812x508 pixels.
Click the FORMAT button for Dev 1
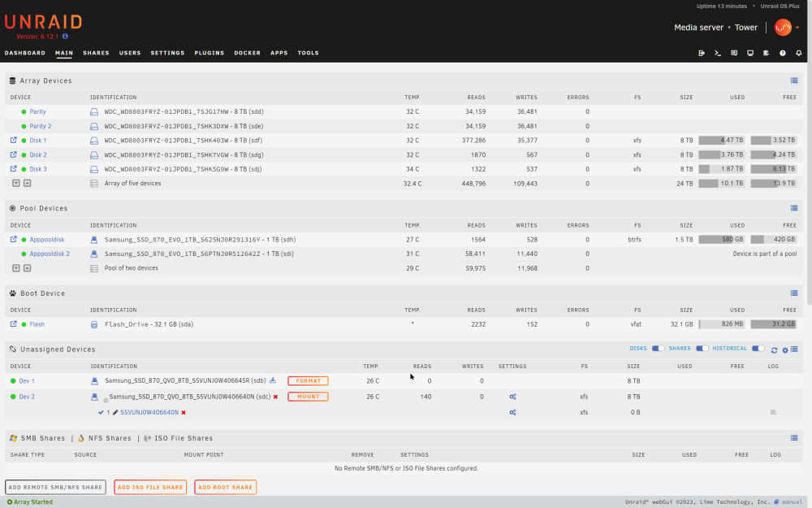(308, 380)
